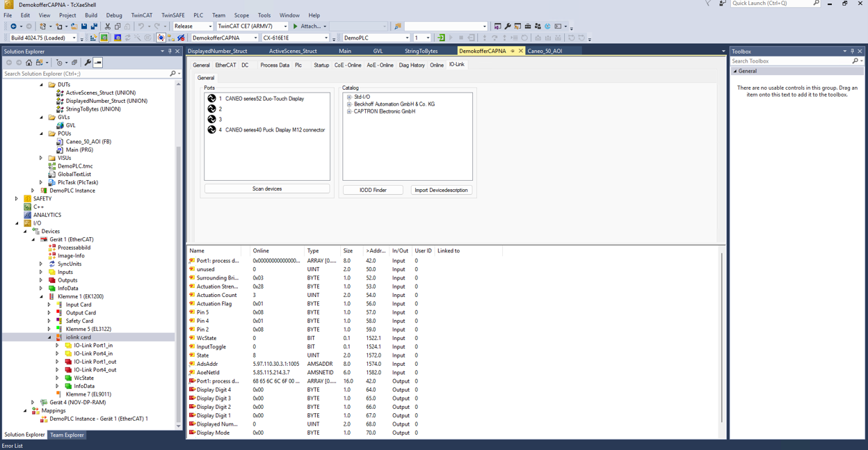Viewport: 868px width, 450px height.
Task: Click port 1 IO-Link icon for CANEO series52
Action: click(x=212, y=99)
